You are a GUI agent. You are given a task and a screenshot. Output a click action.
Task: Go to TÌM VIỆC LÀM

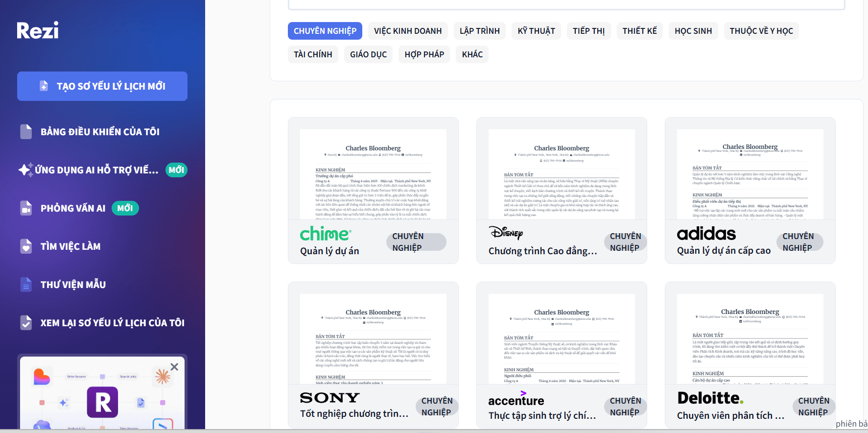pos(70,246)
